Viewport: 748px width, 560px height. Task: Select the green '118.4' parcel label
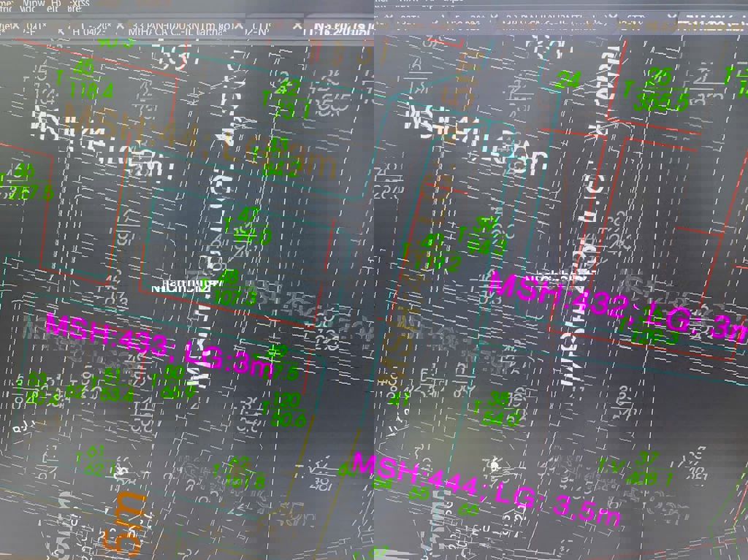click(x=91, y=91)
